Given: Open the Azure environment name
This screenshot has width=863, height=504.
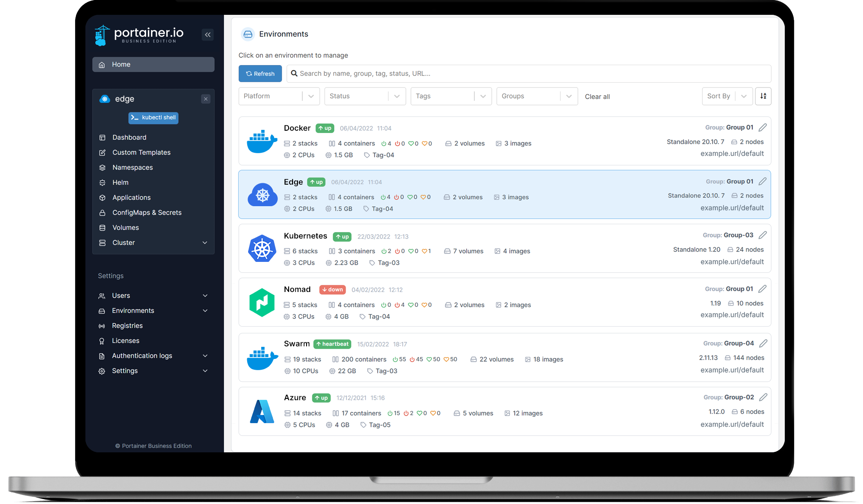Looking at the screenshot, I should [x=295, y=398].
